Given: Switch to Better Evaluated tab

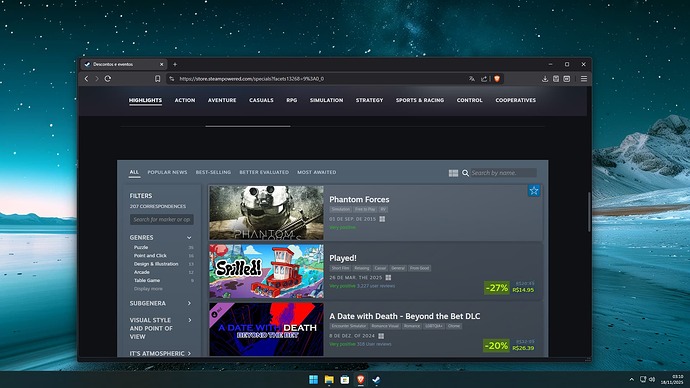Looking at the screenshot, I should [264, 172].
